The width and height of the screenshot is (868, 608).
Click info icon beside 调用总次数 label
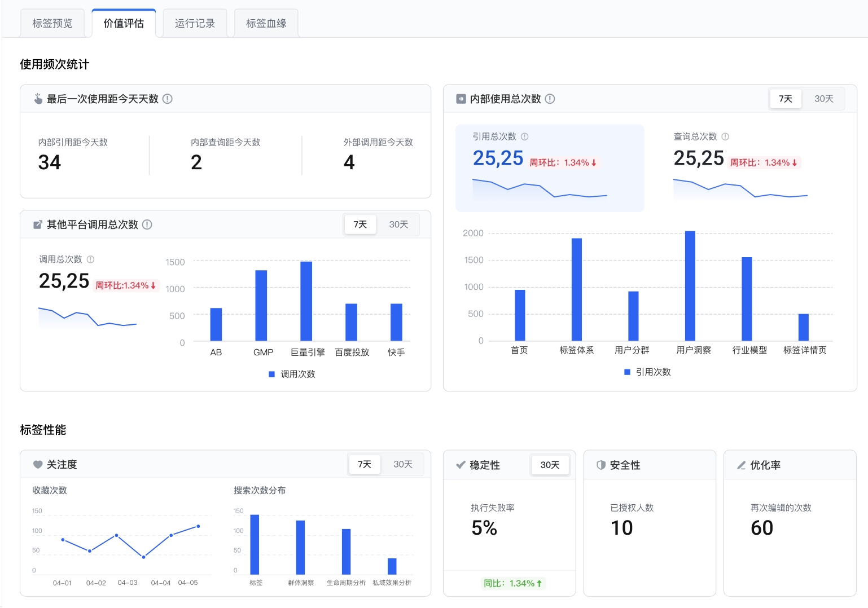90,259
